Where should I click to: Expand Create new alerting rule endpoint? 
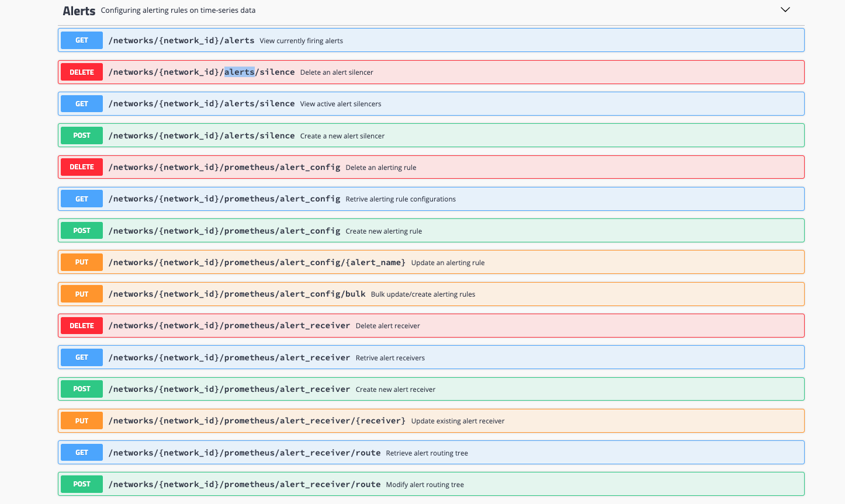click(383, 231)
